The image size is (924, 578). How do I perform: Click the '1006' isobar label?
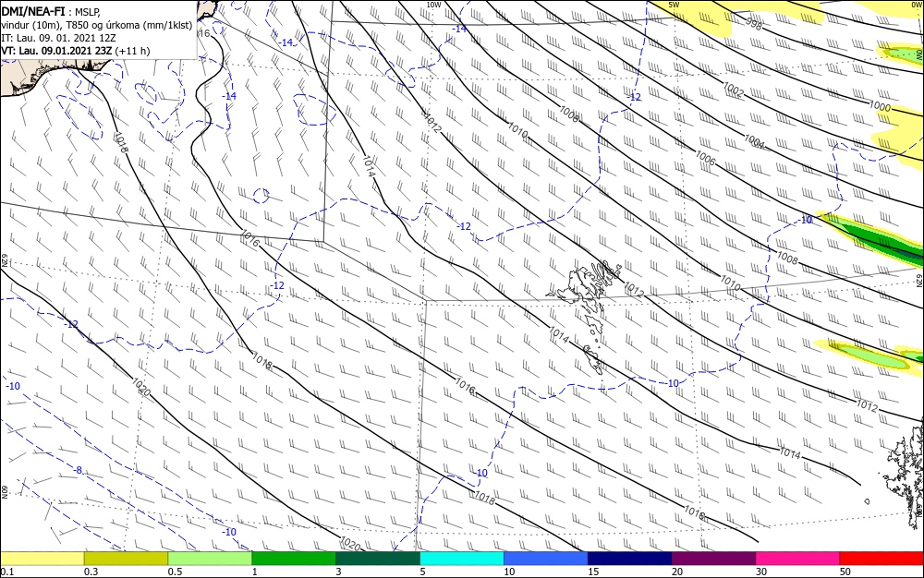coord(705,158)
